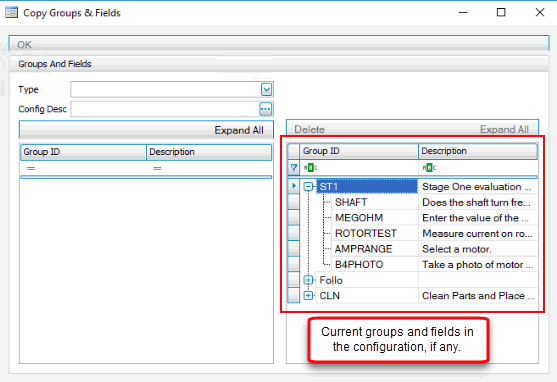
Task: Click the row selector arrow beside ST1
Action: tap(293, 186)
